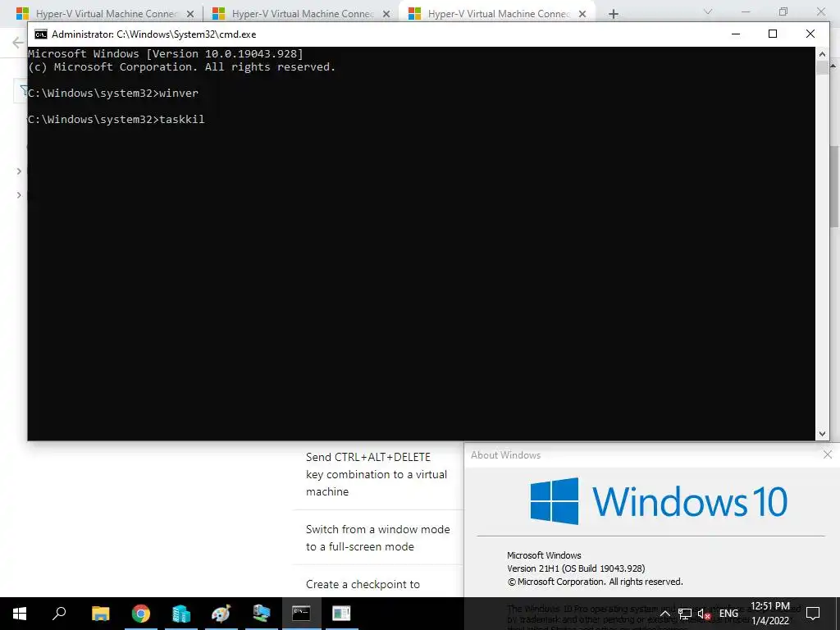The width and height of the screenshot is (840, 630).
Task: Show hidden system tray icons
Action: pyautogui.click(x=664, y=614)
